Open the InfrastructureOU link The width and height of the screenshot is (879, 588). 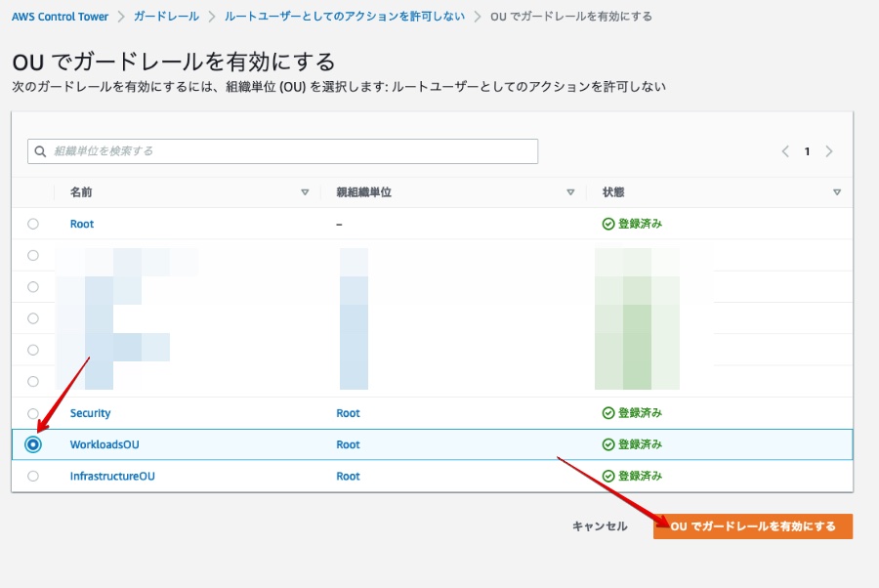112,476
